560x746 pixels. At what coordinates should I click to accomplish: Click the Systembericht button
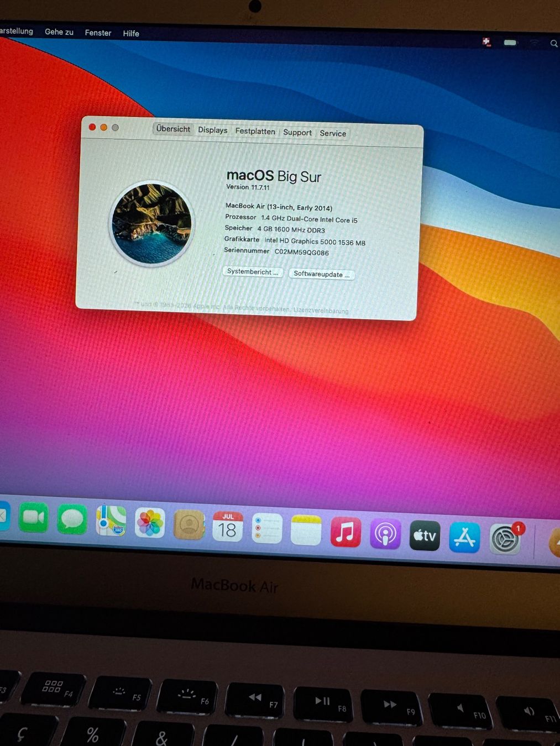(x=253, y=272)
